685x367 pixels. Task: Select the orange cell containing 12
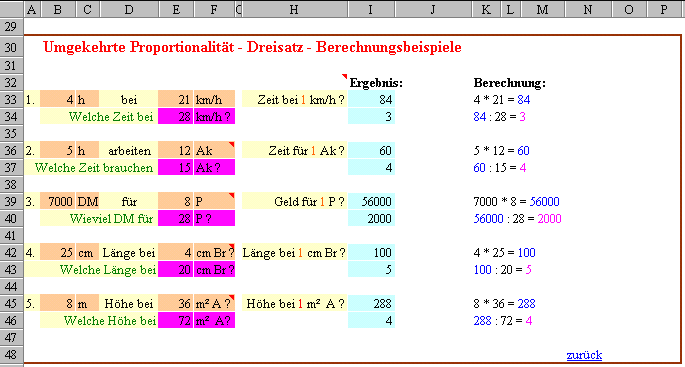pyautogui.click(x=176, y=151)
